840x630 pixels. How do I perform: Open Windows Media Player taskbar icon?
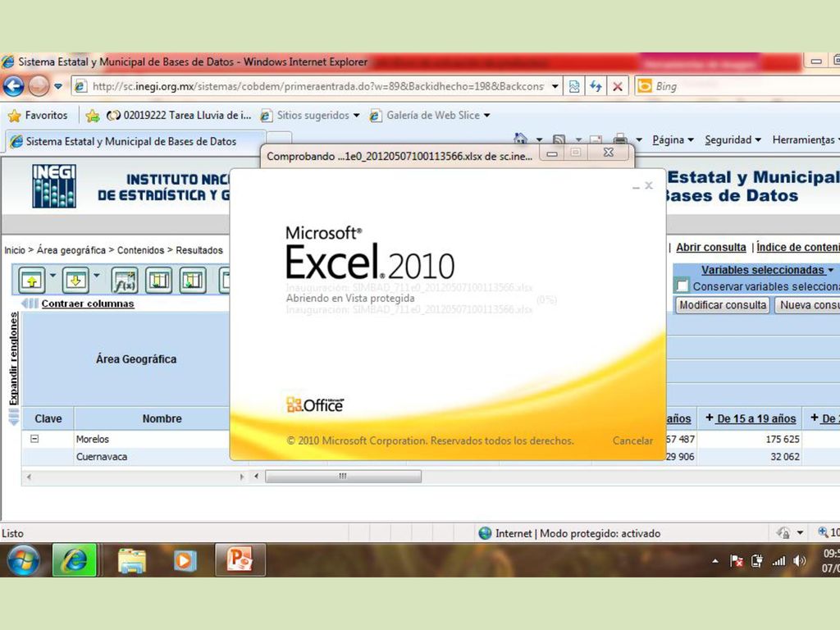tap(185, 560)
